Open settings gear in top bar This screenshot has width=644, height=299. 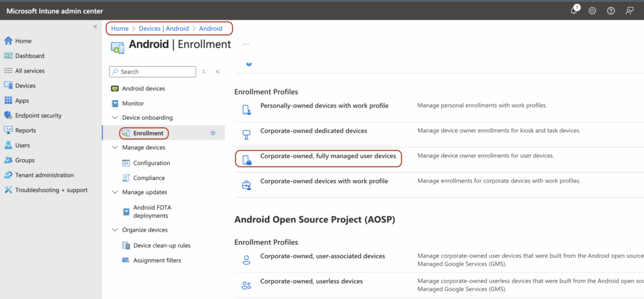pos(592,11)
